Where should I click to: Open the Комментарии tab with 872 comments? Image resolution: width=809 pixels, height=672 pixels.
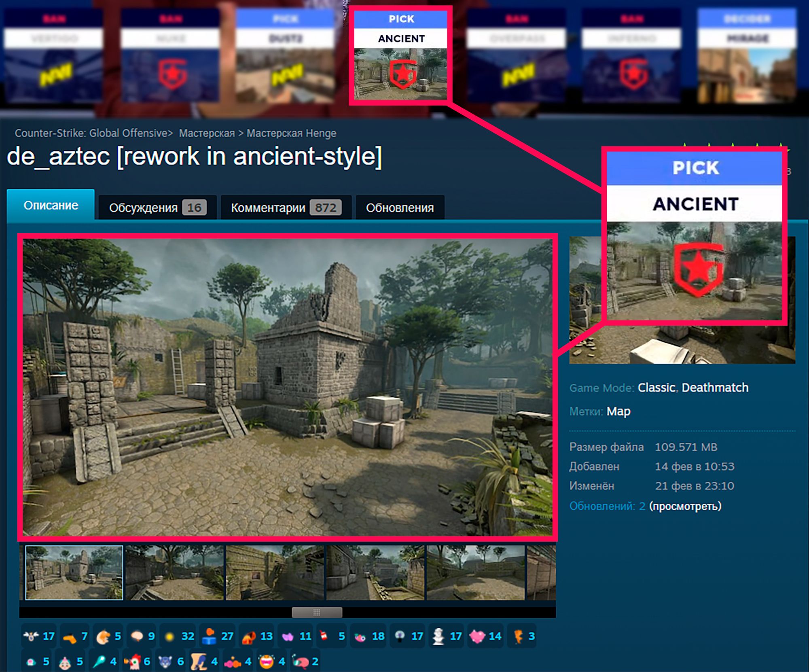click(286, 208)
